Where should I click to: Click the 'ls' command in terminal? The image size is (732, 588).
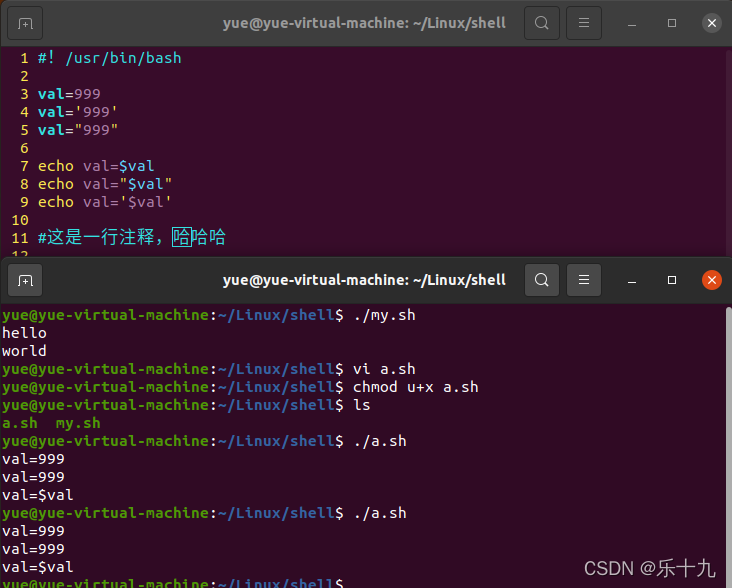click(362, 405)
